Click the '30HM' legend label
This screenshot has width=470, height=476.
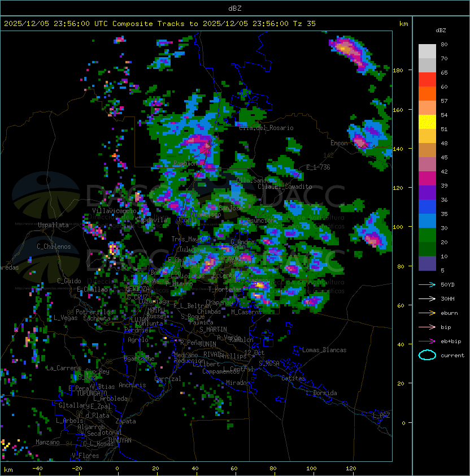point(447,298)
